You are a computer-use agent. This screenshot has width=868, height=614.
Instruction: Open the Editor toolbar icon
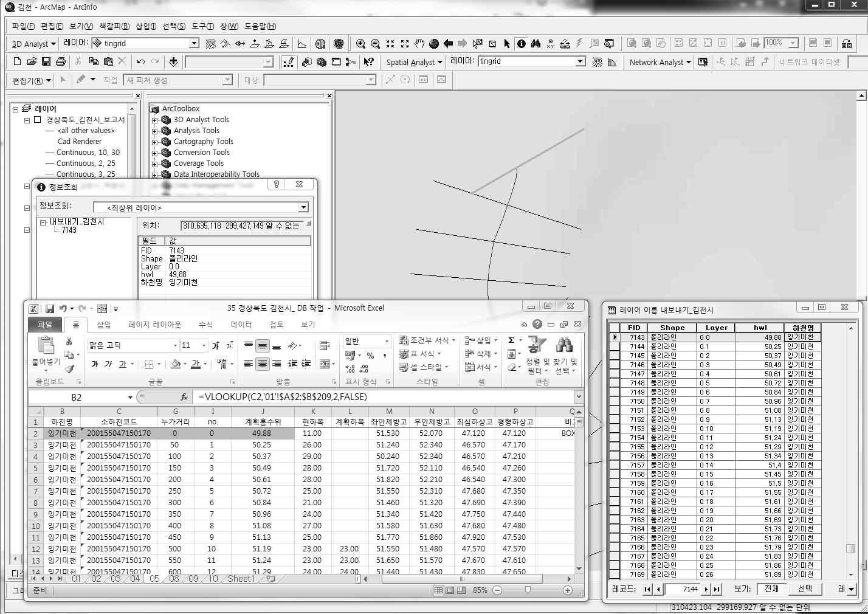pos(289,62)
